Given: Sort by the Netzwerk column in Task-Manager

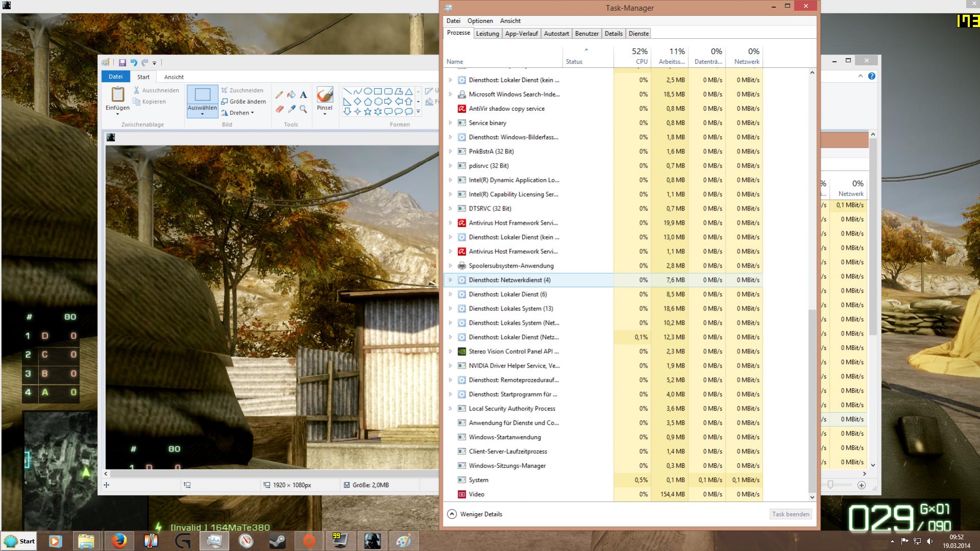Looking at the screenshot, I should (744, 56).
